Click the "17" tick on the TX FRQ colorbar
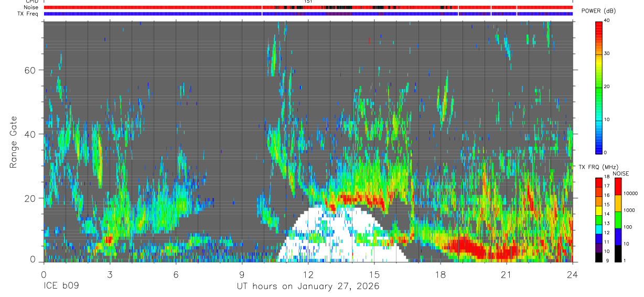This screenshot has width=644, height=297. pos(607,186)
